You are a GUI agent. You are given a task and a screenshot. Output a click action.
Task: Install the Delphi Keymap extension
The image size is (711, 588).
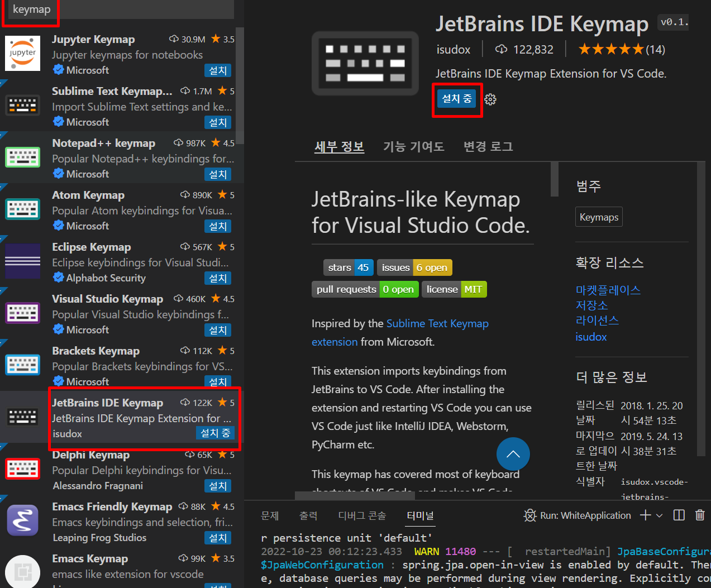tap(218, 486)
